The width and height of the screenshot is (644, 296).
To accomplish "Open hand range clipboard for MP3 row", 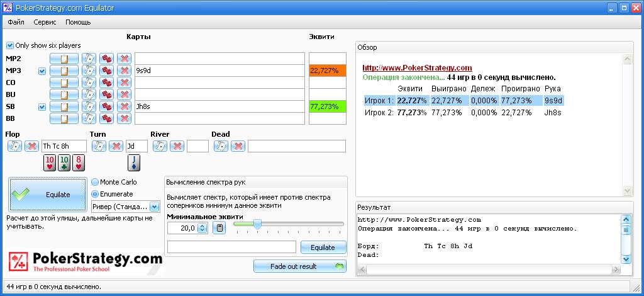I will tap(64, 71).
